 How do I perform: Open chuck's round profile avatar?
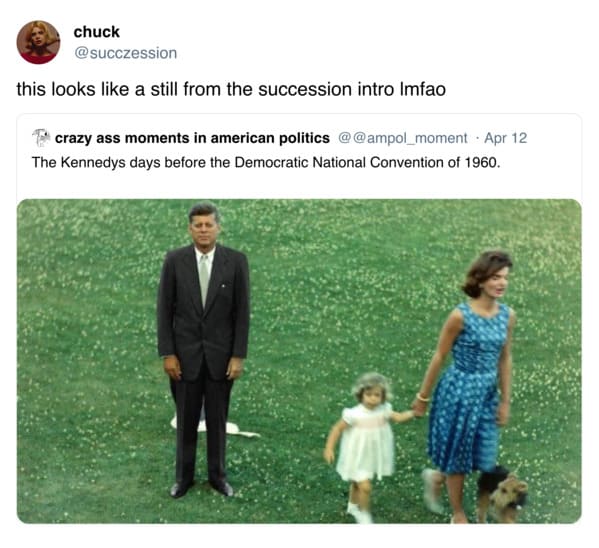tap(38, 42)
